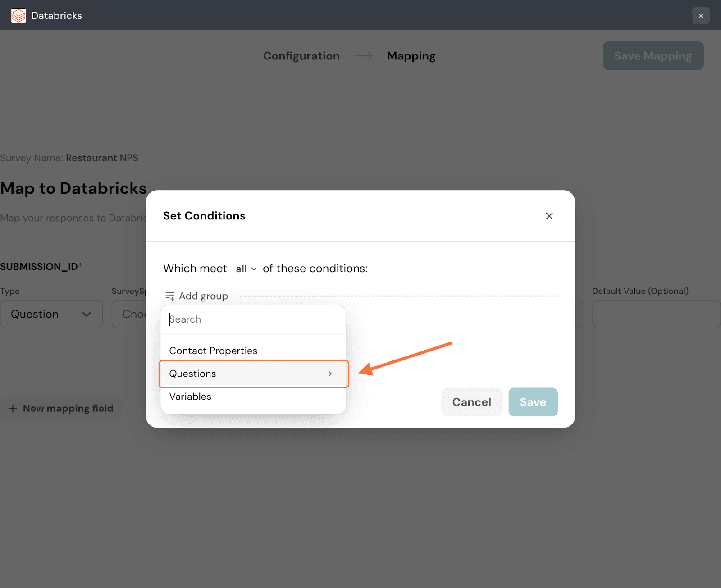This screenshot has height=588, width=721.
Task: Click the Save Mapping button
Action: [653, 56]
